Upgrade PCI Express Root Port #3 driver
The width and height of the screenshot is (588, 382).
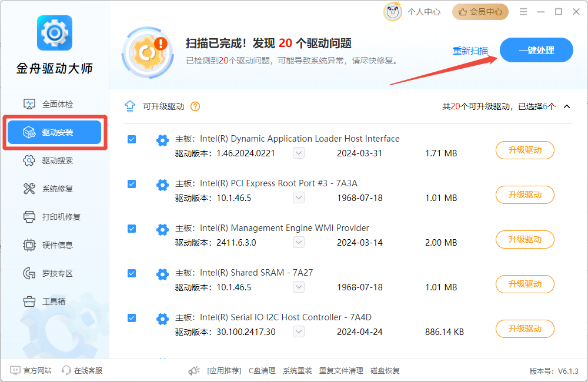click(524, 195)
